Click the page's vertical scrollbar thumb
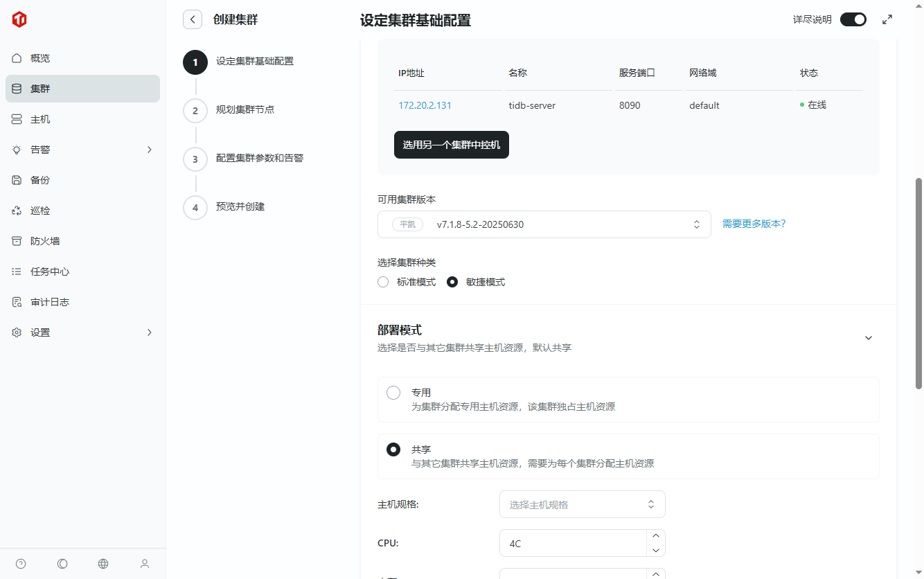This screenshot has width=924, height=579. coord(919,284)
